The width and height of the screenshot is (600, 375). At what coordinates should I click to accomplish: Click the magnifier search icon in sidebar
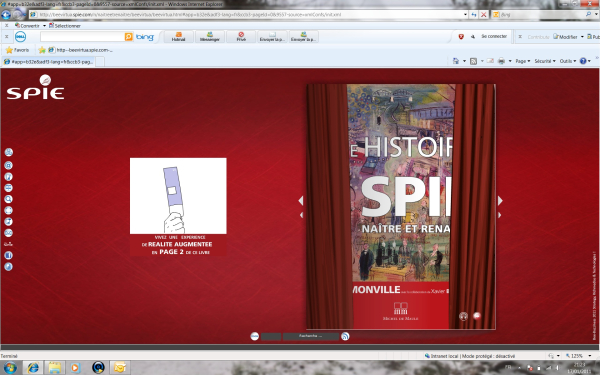click(8, 199)
